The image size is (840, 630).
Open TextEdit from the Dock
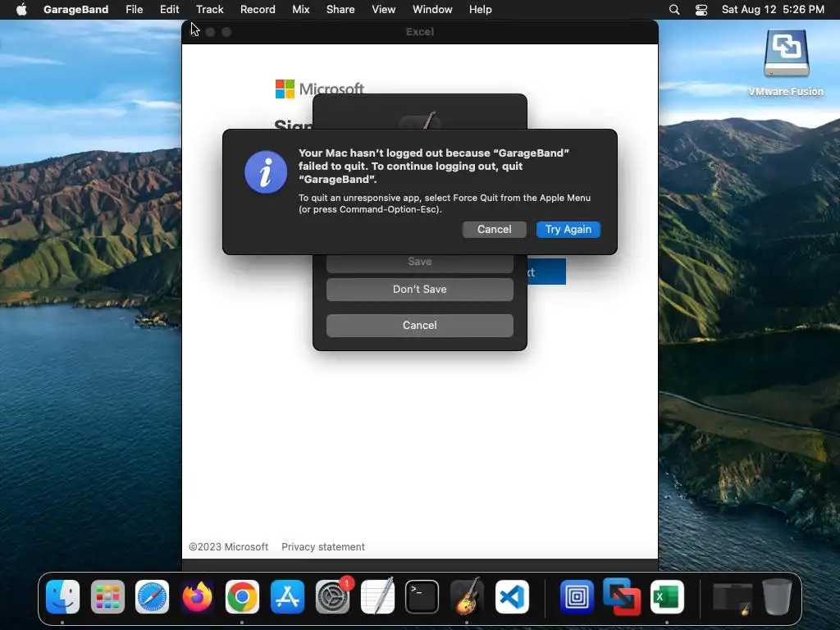click(x=377, y=596)
